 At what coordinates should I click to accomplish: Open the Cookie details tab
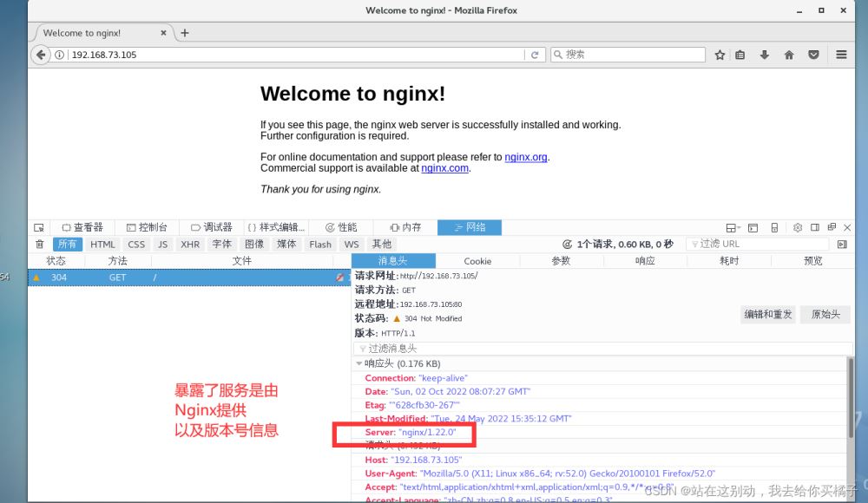pyautogui.click(x=477, y=261)
